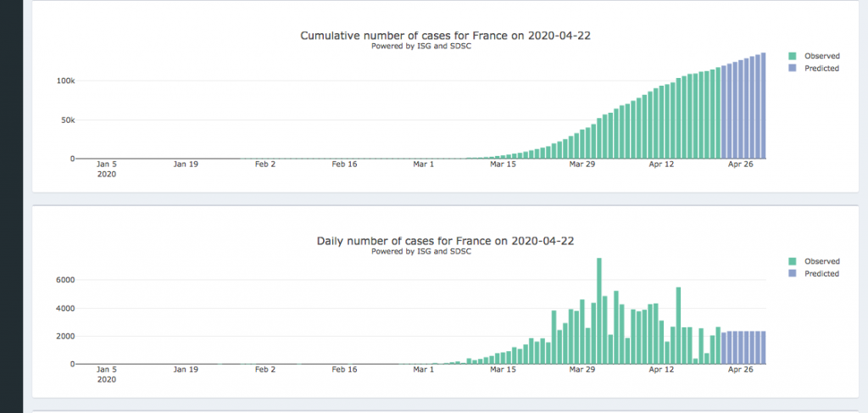This screenshot has height=413, width=868.
Task: Click 'Powered by ISG and SDSC' under Daily title
Action: (421, 251)
